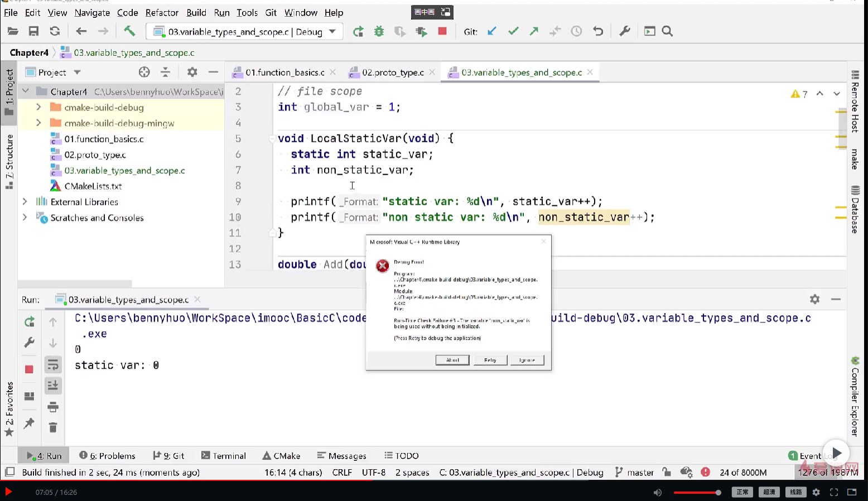Stop the process in the Run panel
This screenshot has height=501, width=868.
pos(30,369)
